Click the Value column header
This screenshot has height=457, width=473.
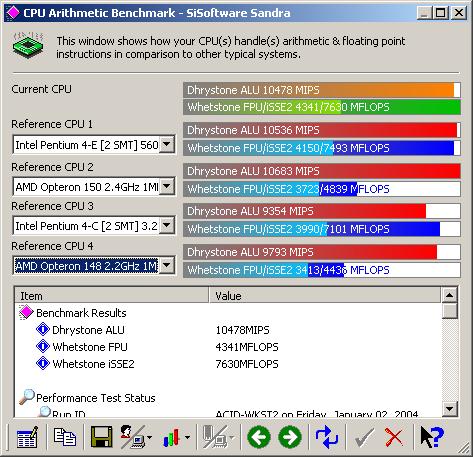coord(325,295)
